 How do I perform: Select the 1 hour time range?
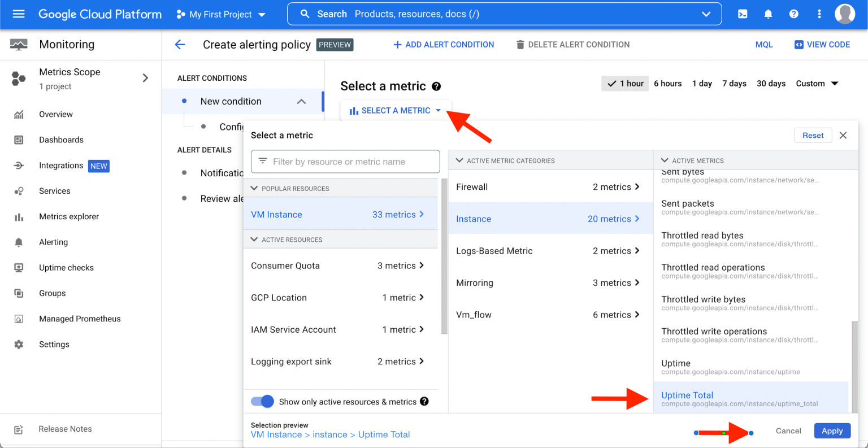pyautogui.click(x=626, y=84)
